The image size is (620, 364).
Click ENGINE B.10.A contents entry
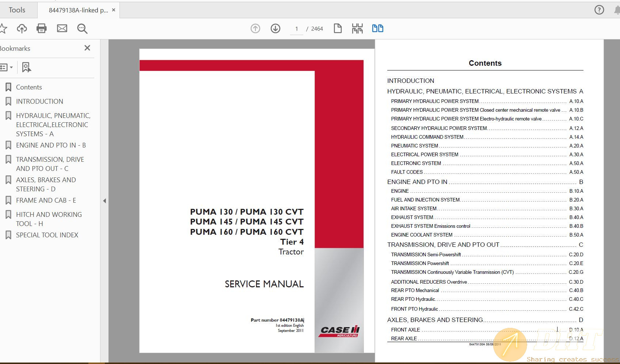[x=487, y=191]
